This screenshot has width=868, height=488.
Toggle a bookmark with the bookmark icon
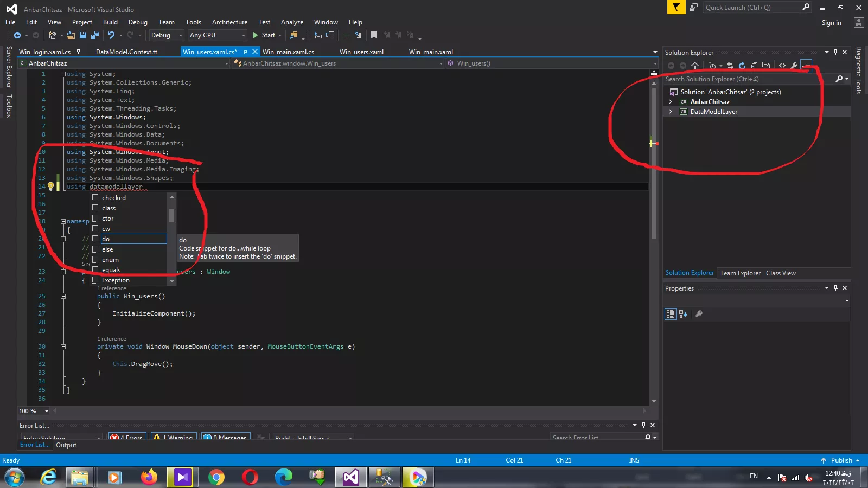coord(374,35)
